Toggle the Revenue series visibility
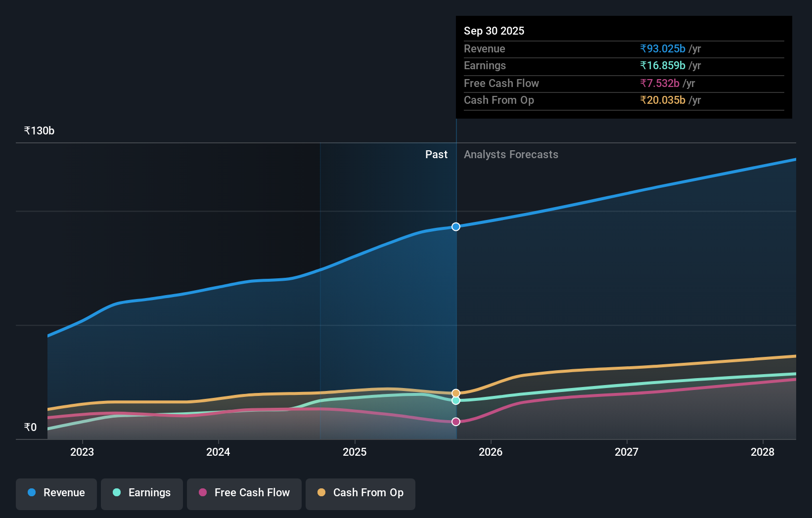This screenshot has height=518, width=812. pyautogui.click(x=56, y=494)
